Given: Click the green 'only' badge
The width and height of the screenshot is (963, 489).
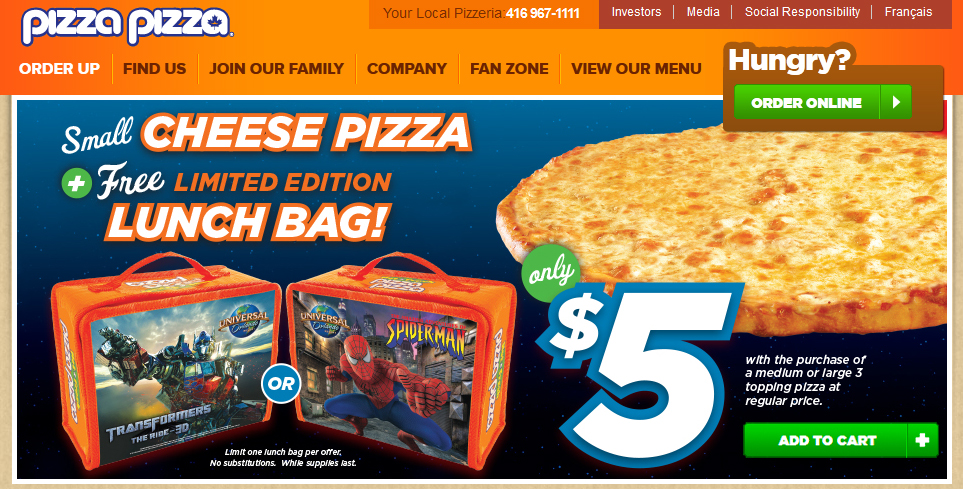Looking at the screenshot, I should pos(551,273).
